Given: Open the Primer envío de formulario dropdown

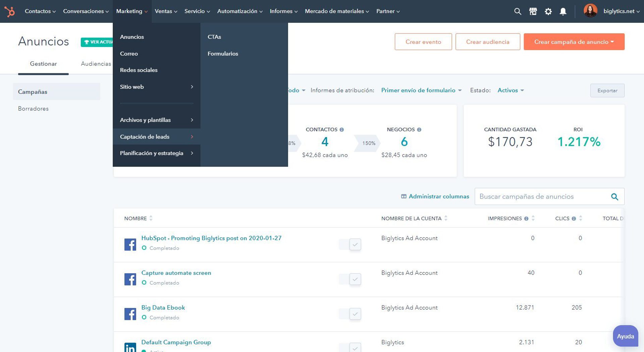Looking at the screenshot, I should point(421,90).
